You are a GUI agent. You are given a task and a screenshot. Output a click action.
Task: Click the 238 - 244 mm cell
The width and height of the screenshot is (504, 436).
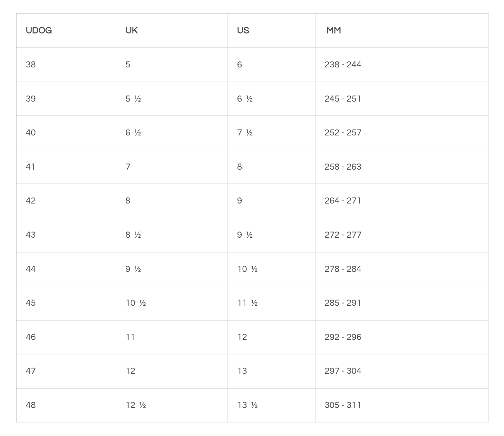(343, 64)
